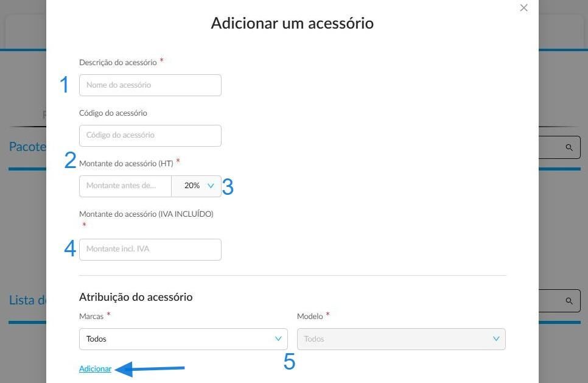Click the Marcas dropdown chevron

(x=278, y=339)
